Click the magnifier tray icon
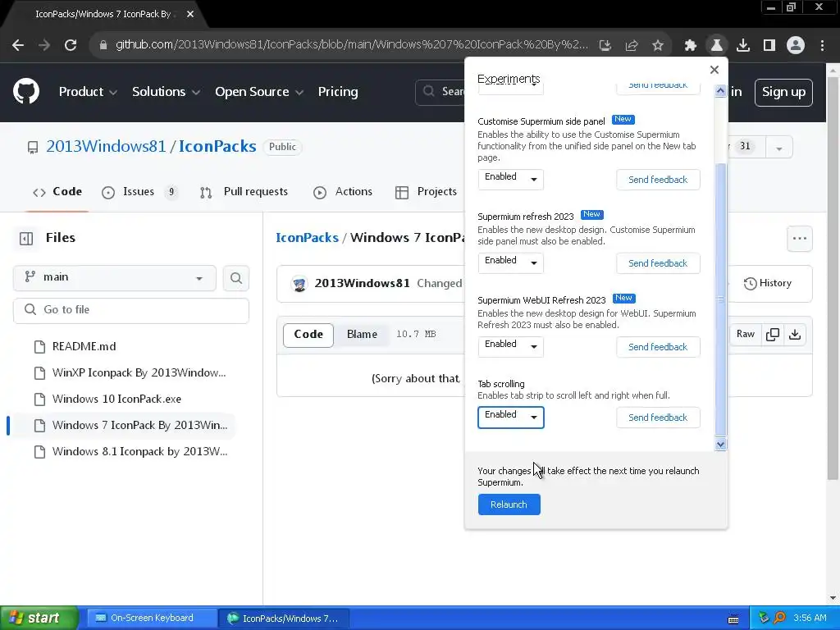 tap(779, 618)
